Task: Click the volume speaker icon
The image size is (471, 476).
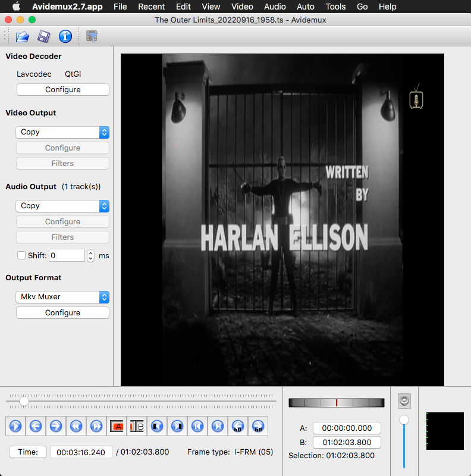Action: coord(404,400)
